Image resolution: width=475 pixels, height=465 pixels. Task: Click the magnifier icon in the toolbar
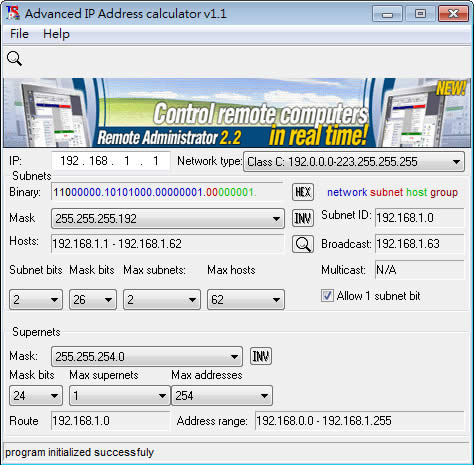(14, 59)
